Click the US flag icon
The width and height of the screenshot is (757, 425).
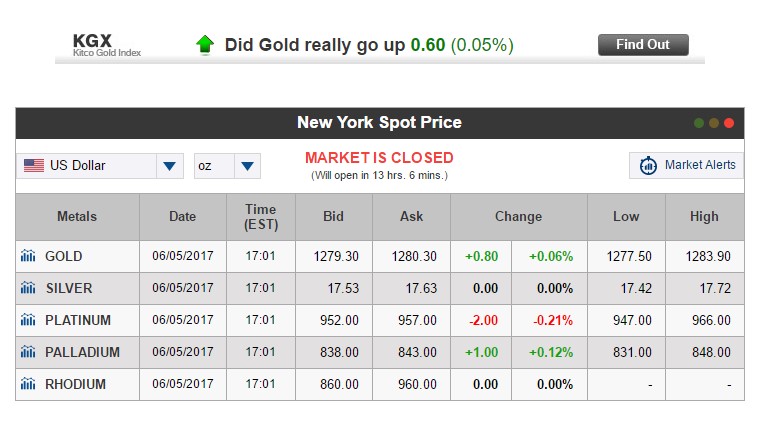(34, 166)
